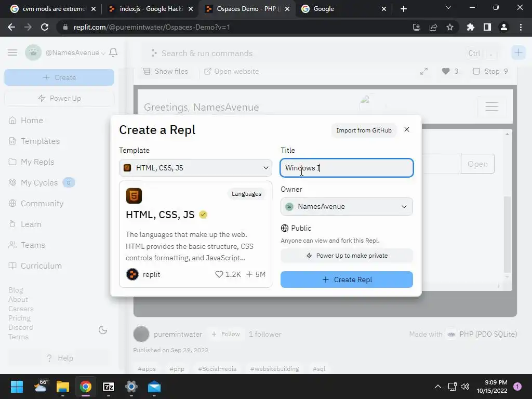The height and width of the screenshot is (399, 532).
Task: Click the Pricing link
Action: tap(19, 318)
